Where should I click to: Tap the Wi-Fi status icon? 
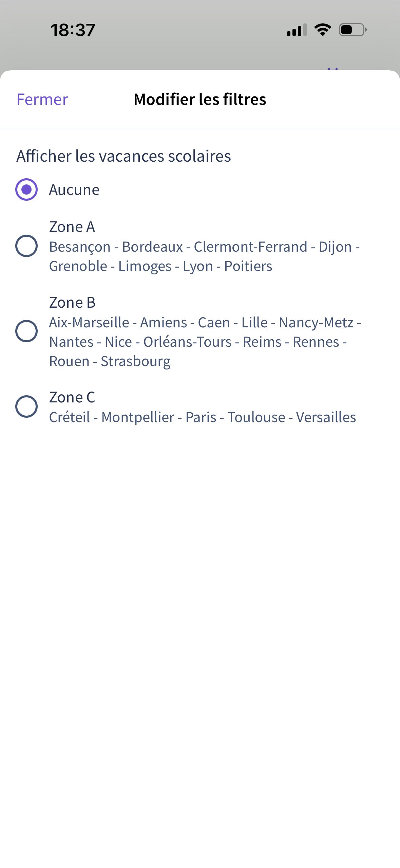323,30
